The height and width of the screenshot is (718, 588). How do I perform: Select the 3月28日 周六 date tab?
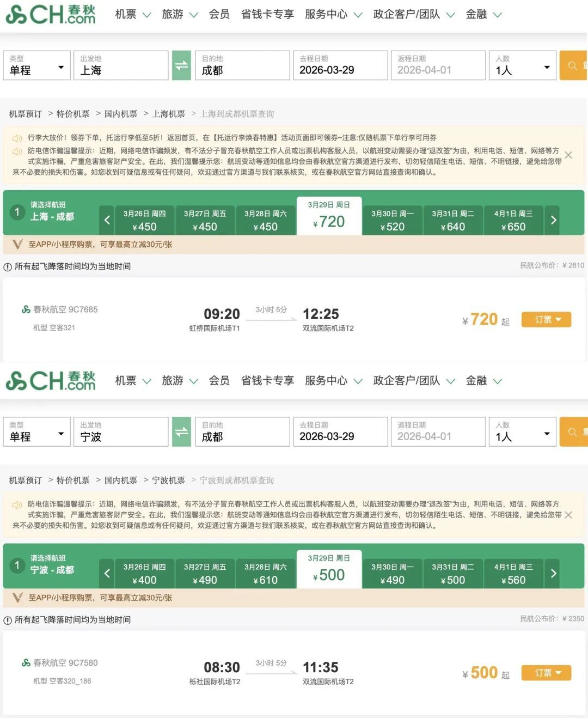pos(266,220)
